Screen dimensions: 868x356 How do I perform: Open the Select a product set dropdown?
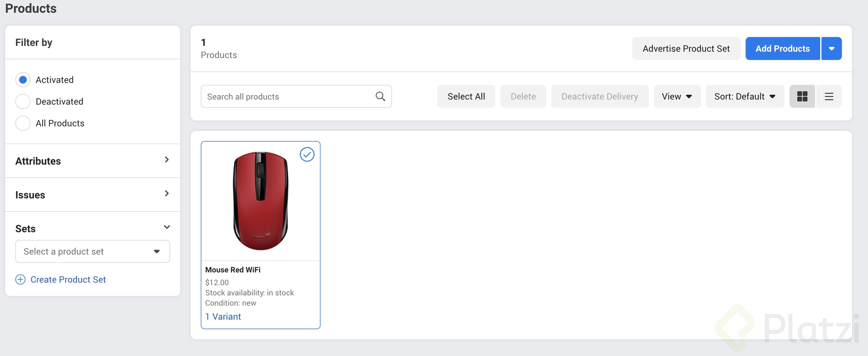click(93, 251)
